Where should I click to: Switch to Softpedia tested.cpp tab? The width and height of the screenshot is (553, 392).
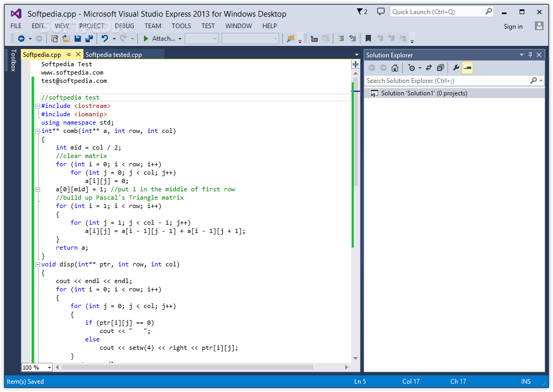click(x=114, y=55)
